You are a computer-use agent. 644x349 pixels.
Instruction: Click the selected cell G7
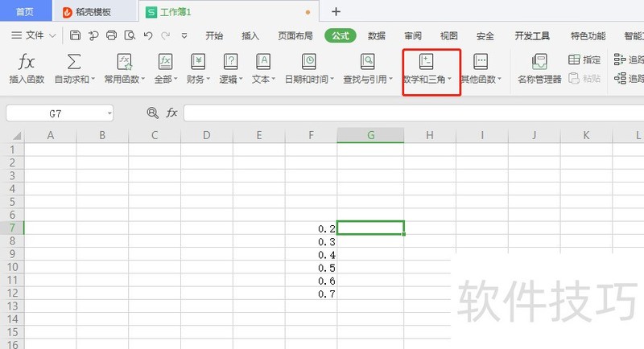coord(370,228)
